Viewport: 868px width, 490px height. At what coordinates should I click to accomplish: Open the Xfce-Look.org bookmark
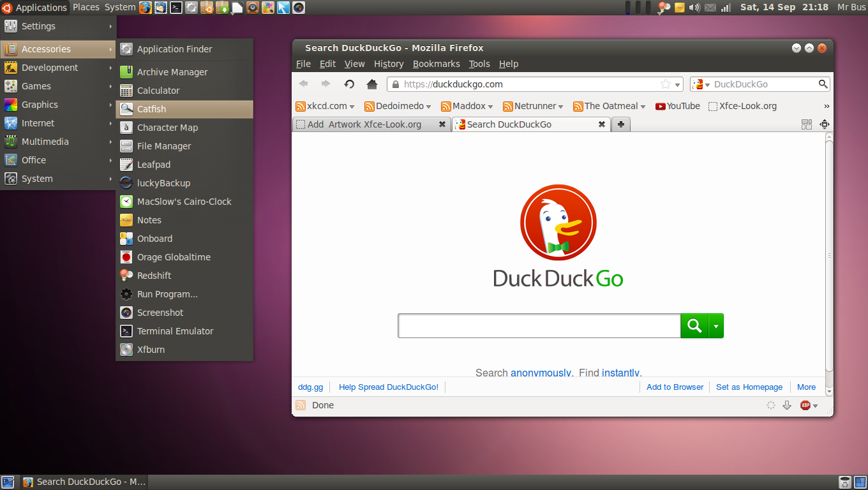742,107
